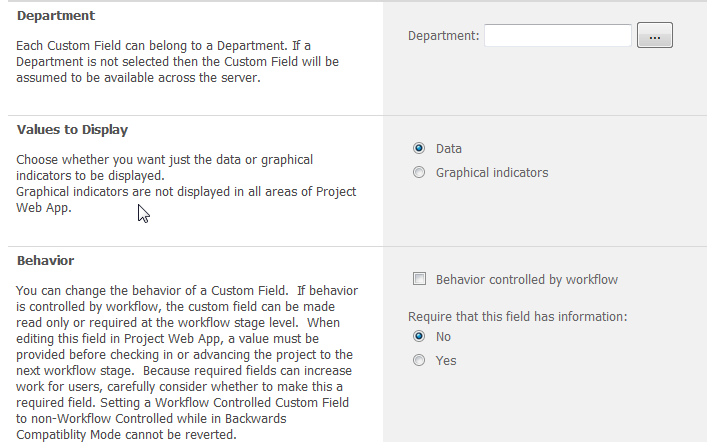The width and height of the screenshot is (707, 442).
Task: Click the 'Graphical indicators' label text
Action: (x=492, y=172)
